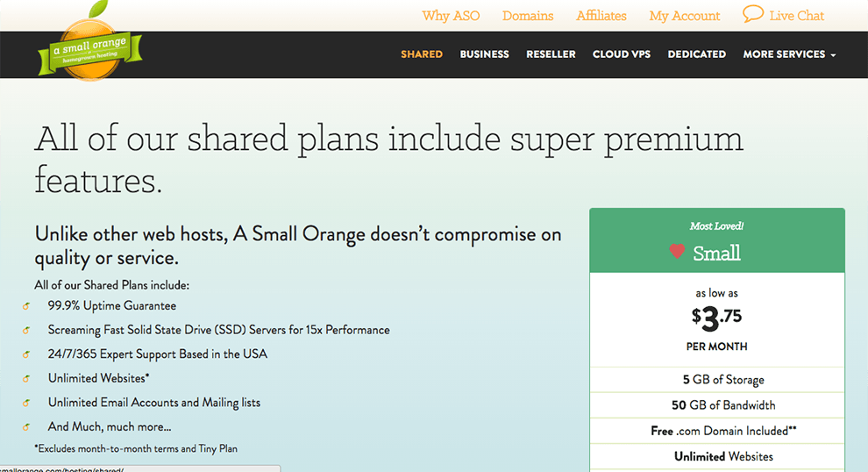Click the And Much, much more... text
This screenshot has width=868, height=472.
click(x=110, y=427)
